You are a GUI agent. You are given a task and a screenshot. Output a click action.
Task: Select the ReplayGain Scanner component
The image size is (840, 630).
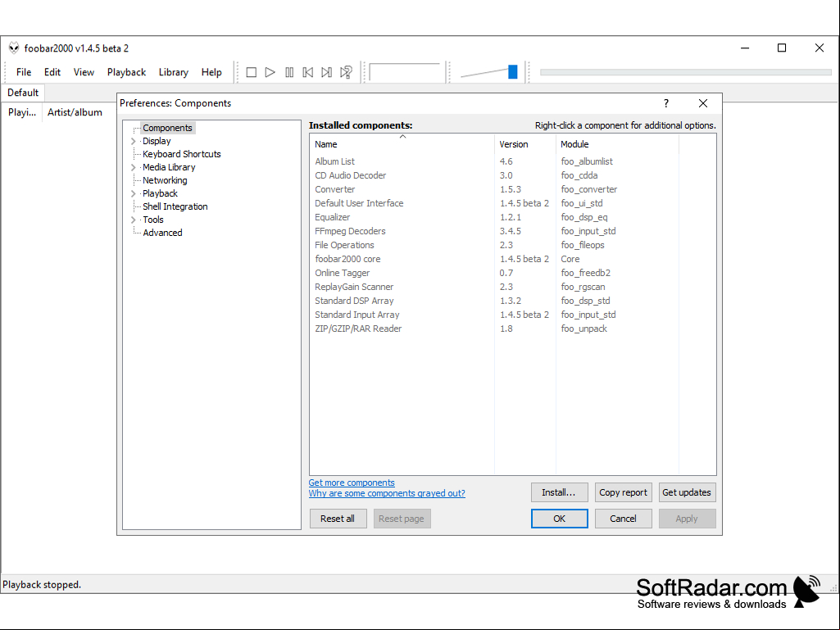513,287
